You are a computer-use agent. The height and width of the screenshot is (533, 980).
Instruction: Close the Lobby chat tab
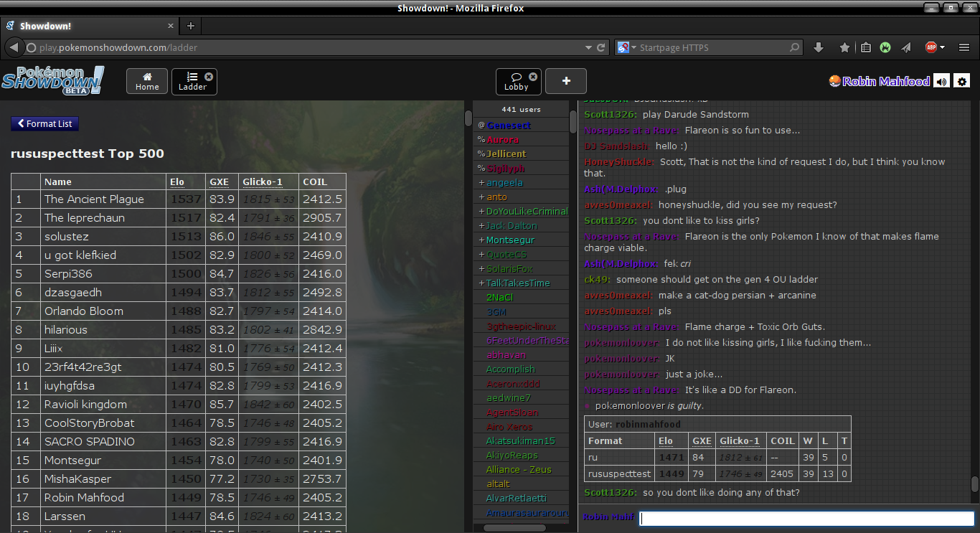point(533,77)
